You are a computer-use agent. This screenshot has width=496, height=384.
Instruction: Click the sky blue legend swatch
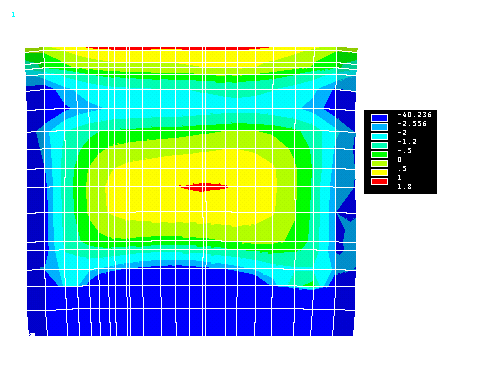coord(379,127)
